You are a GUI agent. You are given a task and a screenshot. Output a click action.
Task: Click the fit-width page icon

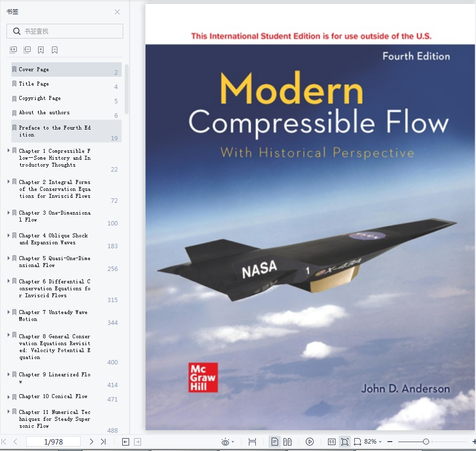coord(252,442)
